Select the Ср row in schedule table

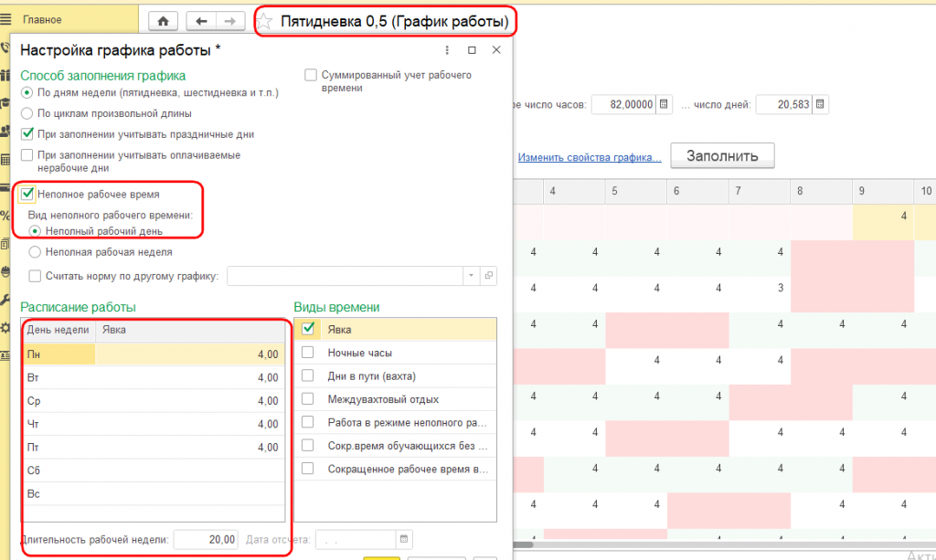click(153, 401)
